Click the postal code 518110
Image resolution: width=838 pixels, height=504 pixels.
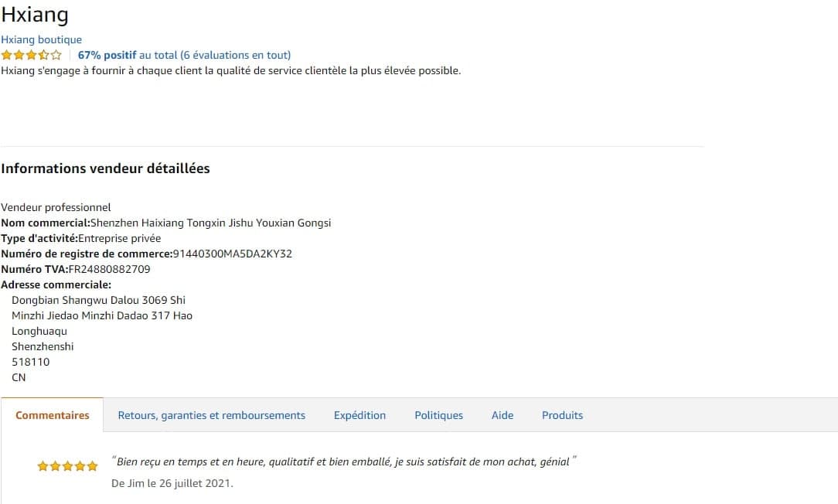pos(30,362)
